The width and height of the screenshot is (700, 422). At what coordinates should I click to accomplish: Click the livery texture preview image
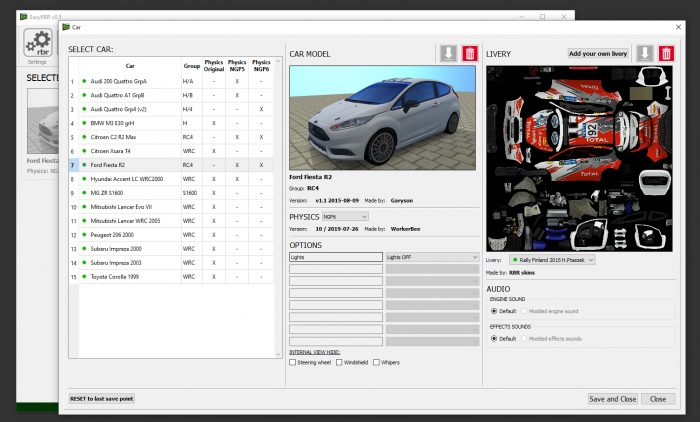click(x=579, y=159)
